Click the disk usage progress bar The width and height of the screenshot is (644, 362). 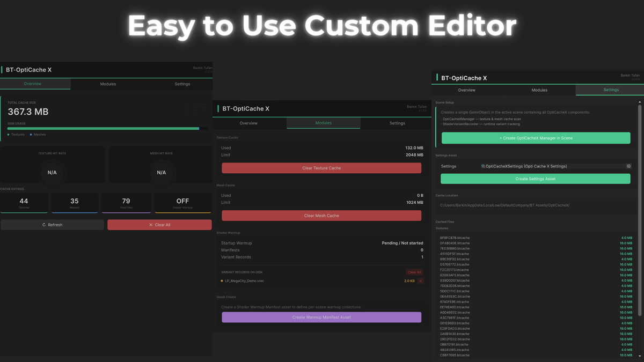point(107,129)
